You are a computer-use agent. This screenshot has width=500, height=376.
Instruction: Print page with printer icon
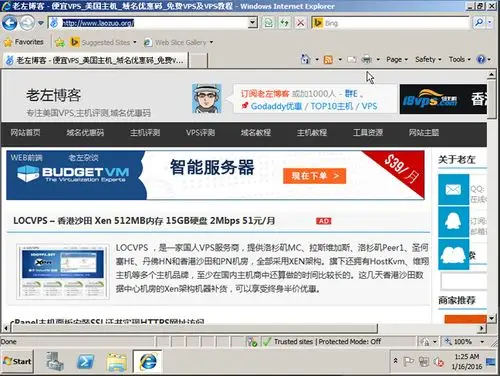coord(366,60)
